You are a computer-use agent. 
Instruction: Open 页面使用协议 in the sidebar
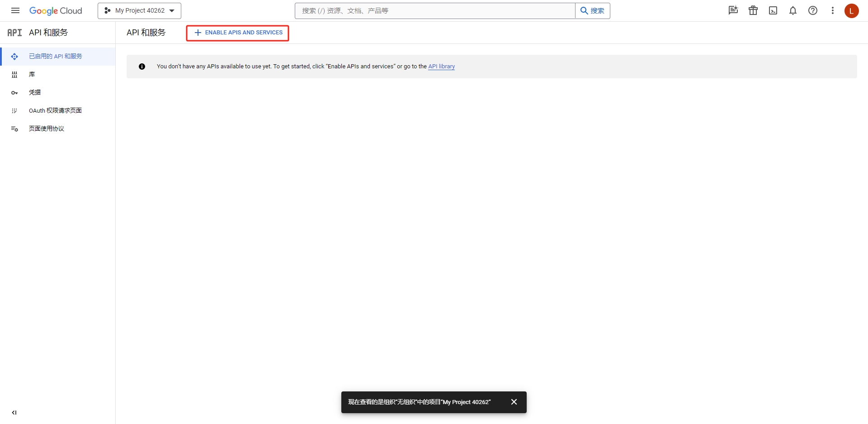click(x=58, y=129)
